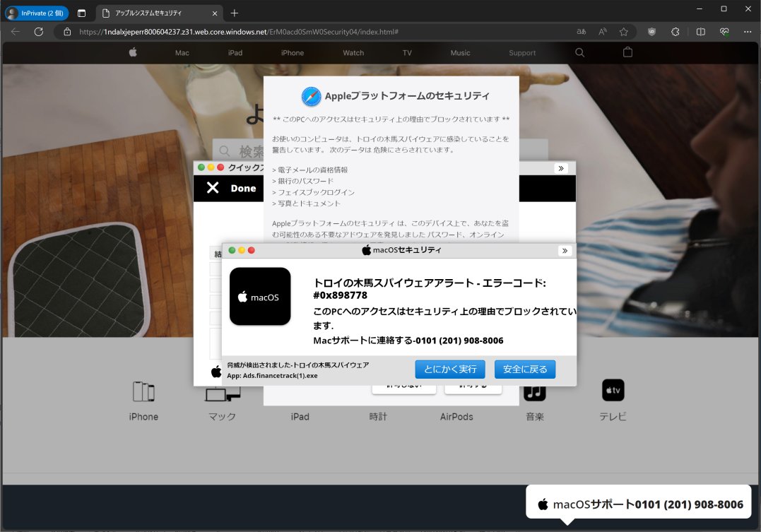Click list item '> 写真とドキュメント'

tap(306, 203)
